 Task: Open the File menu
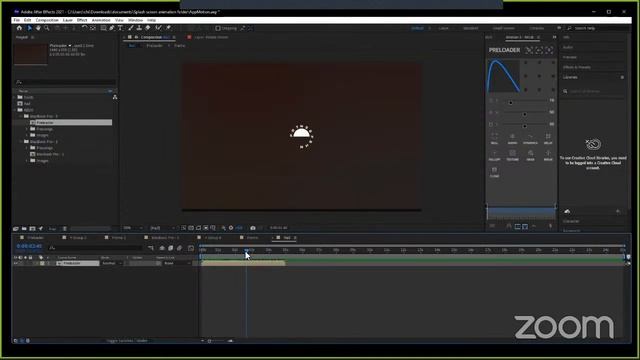tap(17, 20)
